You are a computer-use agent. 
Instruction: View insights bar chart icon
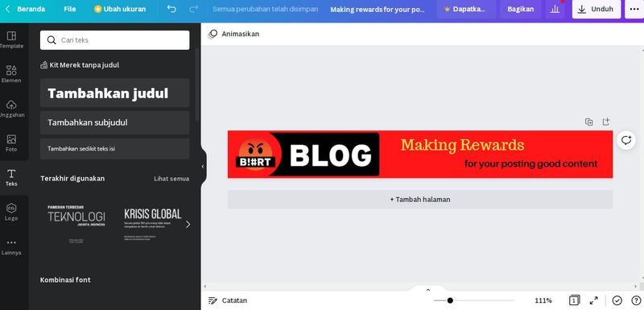555,9
